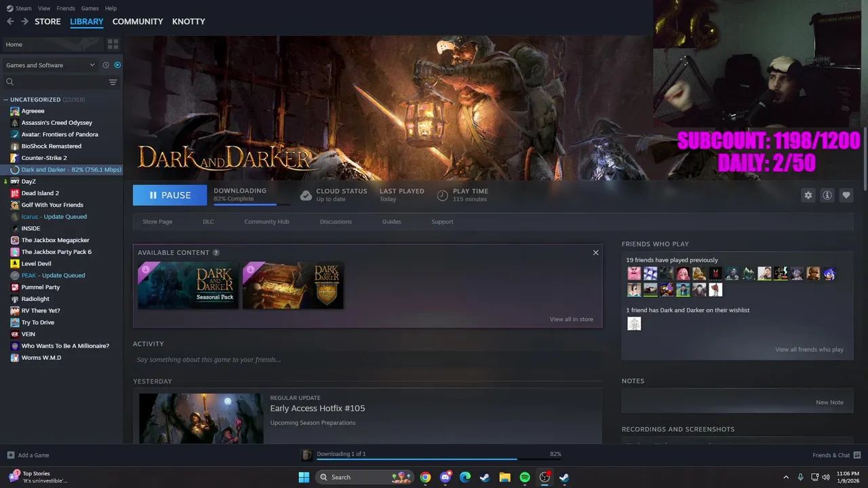Open the Steam menu
This screenshot has height=488, width=868.
coord(19,8)
